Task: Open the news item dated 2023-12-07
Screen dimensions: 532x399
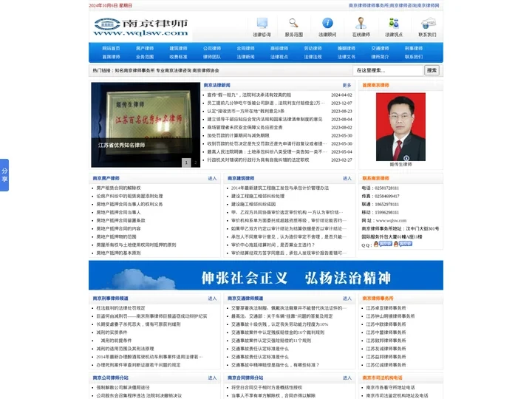Action: (266, 103)
